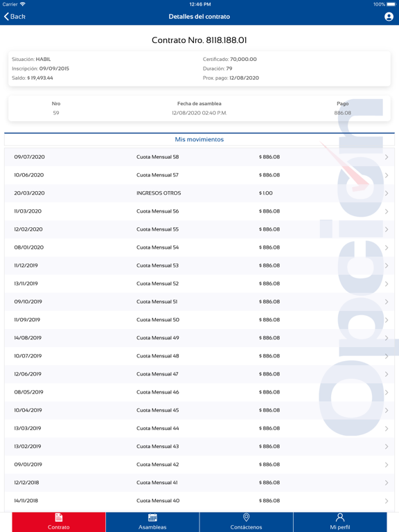This screenshot has width=399, height=532.
Task: Click date 14/11/2018 entry
Action: click(26, 501)
